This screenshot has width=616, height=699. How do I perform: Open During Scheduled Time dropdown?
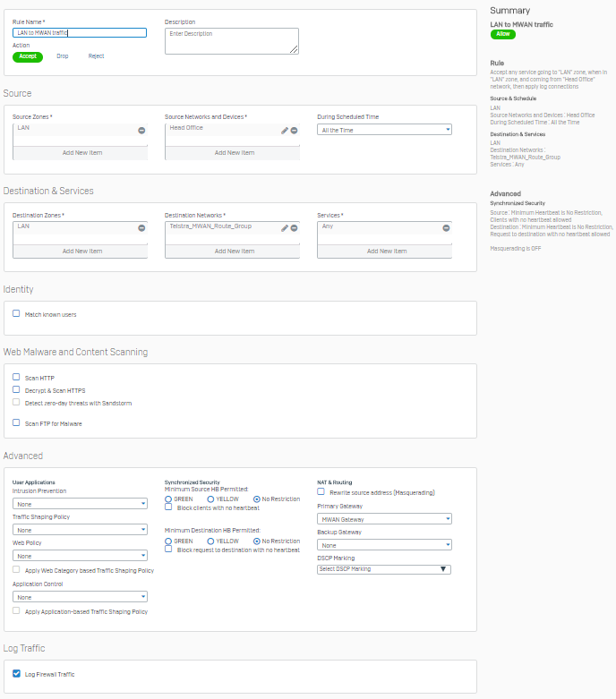click(x=384, y=130)
